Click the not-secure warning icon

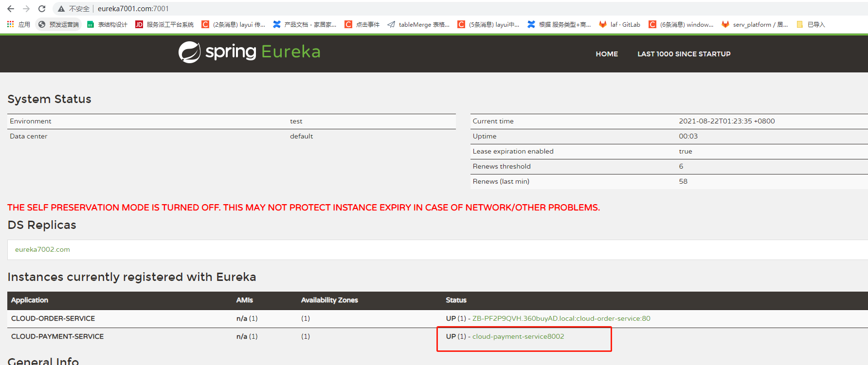pyautogui.click(x=61, y=9)
